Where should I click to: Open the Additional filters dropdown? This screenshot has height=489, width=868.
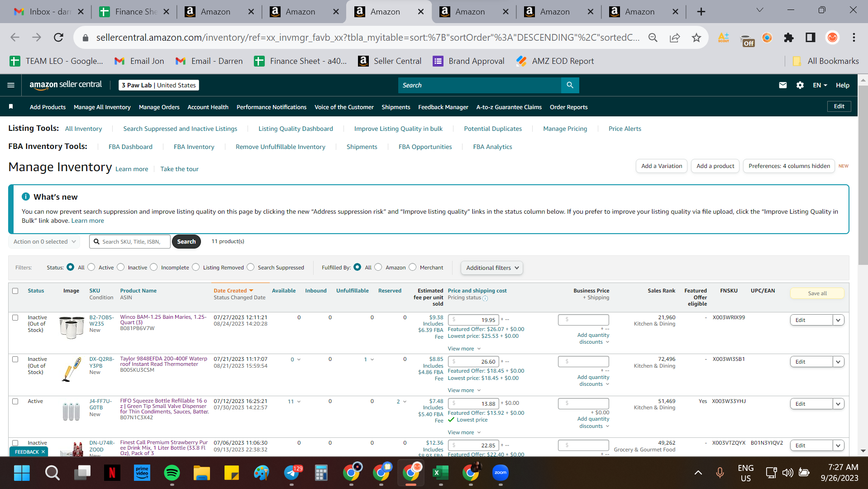pyautogui.click(x=492, y=268)
